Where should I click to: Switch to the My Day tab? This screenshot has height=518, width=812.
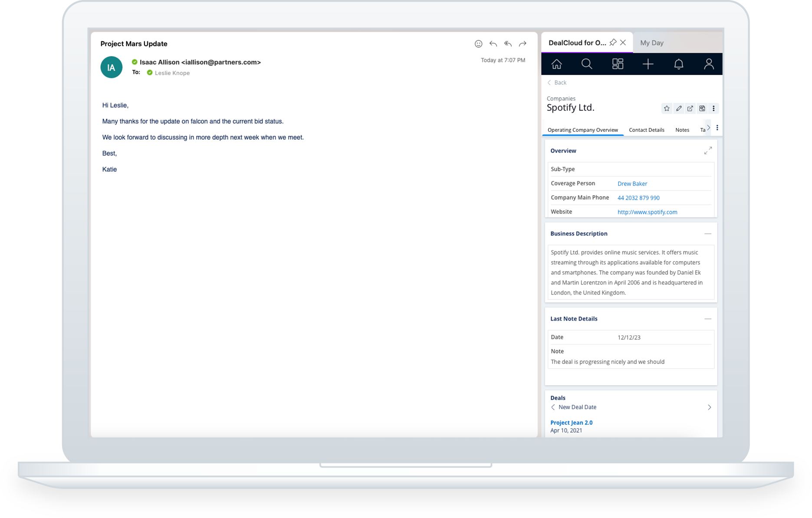click(652, 43)
